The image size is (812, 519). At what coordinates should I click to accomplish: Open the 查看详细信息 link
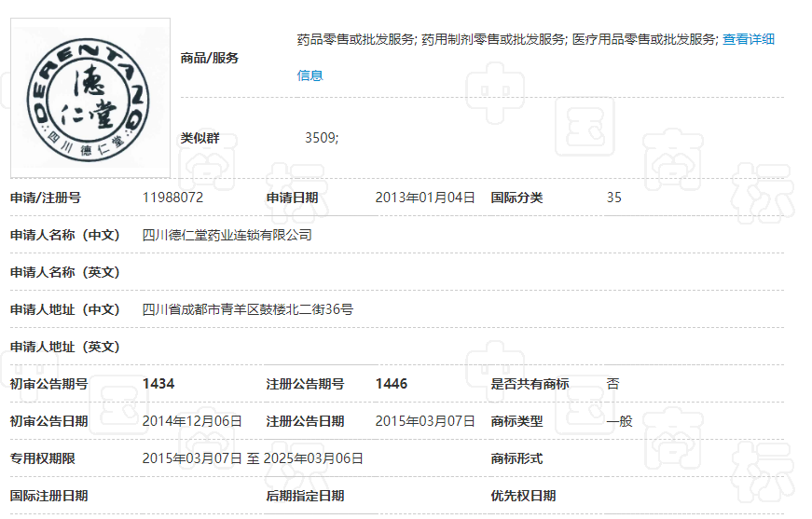[x=748, y=39]
